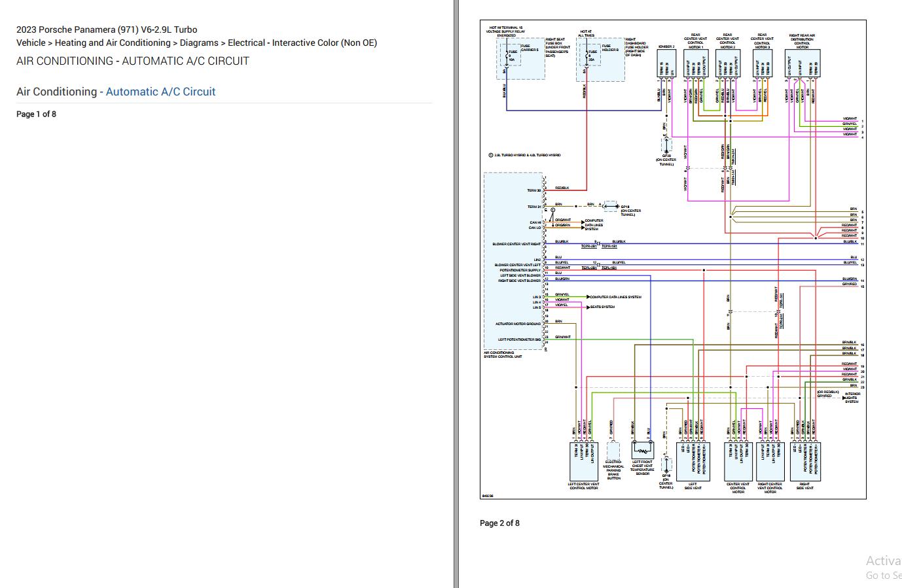Select Rear Center Vent Control Motor 1 box

point(695,65)
